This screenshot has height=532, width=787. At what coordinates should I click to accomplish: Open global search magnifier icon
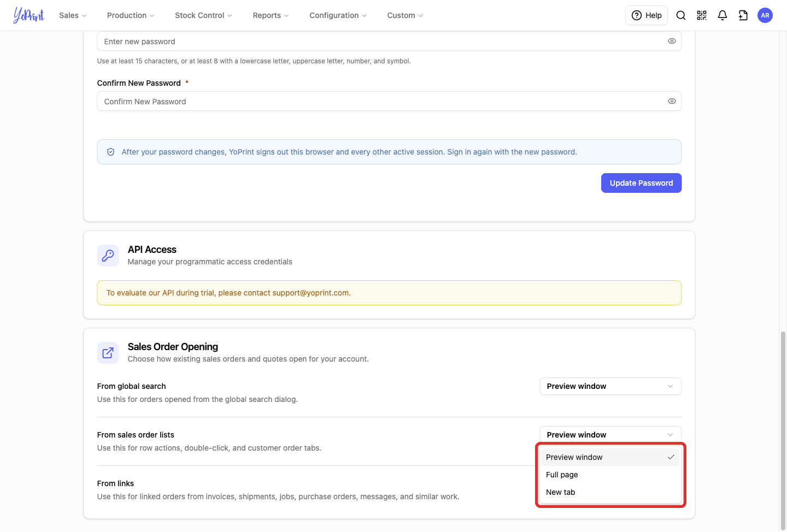point(681,15)
